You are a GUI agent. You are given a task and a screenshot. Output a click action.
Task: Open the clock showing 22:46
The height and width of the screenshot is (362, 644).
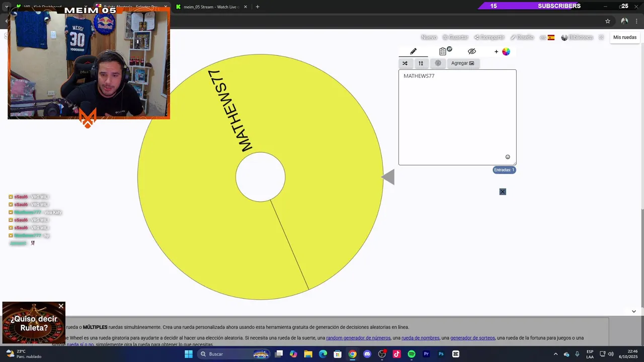[x=628, y=354]
